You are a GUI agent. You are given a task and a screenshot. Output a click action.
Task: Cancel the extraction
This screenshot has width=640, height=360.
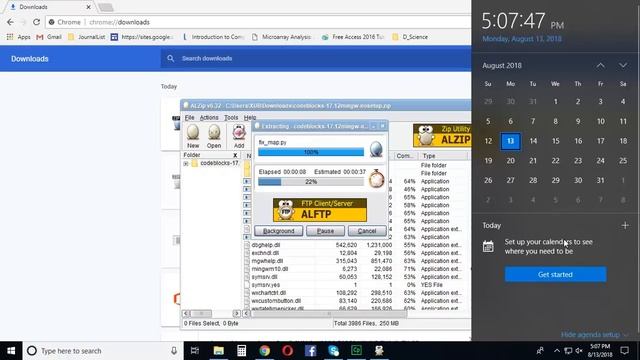tap(367, 231)
